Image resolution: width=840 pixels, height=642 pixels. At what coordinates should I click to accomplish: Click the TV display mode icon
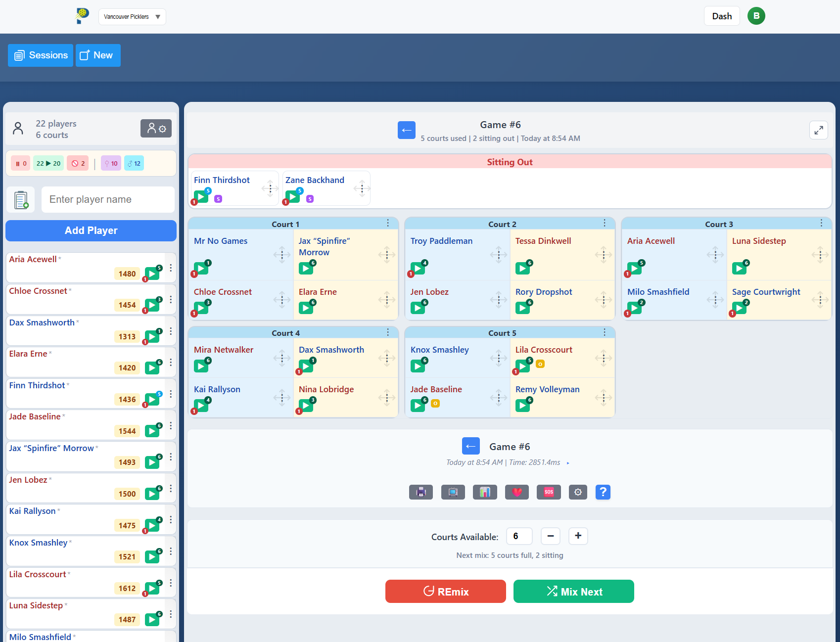point(453,492)
